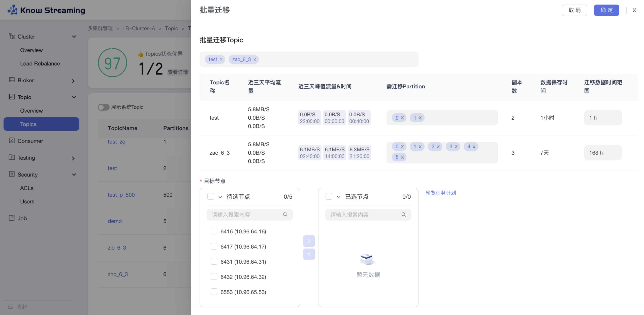
Task: Click the Know Streaming logo
Action: [46, 10]
